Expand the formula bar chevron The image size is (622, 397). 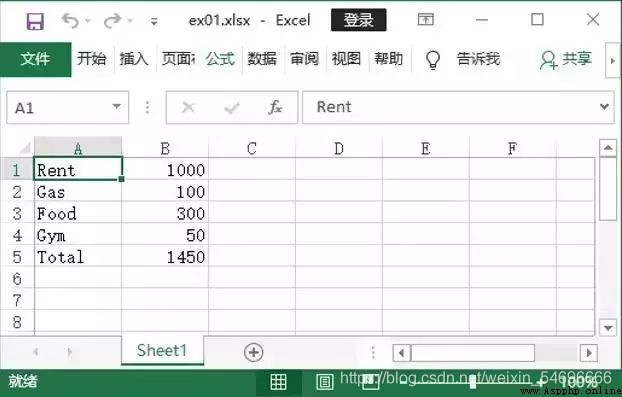click(604, 107)
